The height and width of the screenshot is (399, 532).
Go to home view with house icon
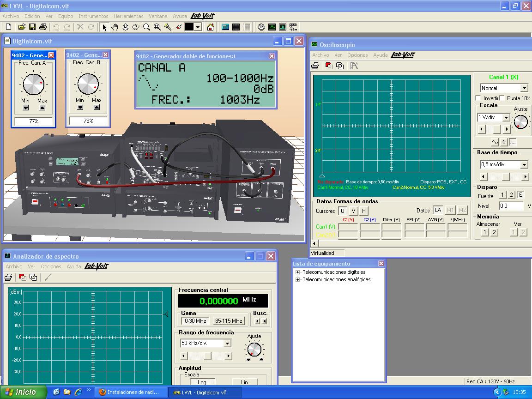[x=211, y=27]
